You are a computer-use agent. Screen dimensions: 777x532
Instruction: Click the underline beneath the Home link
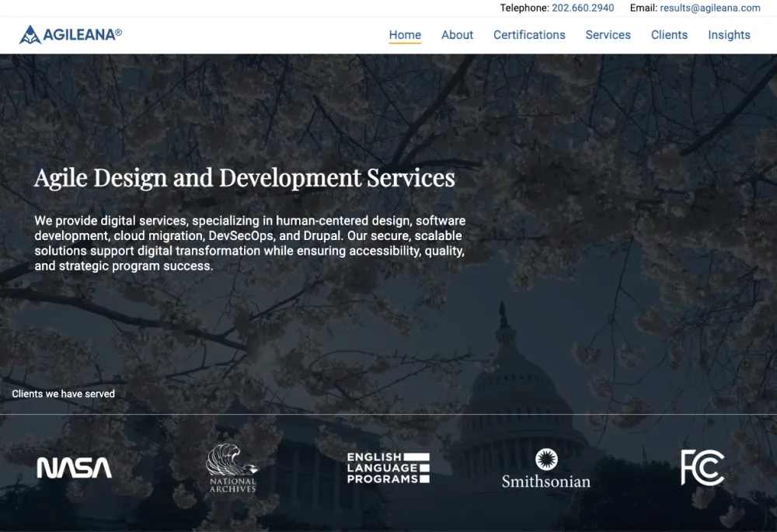click(405, 43)
